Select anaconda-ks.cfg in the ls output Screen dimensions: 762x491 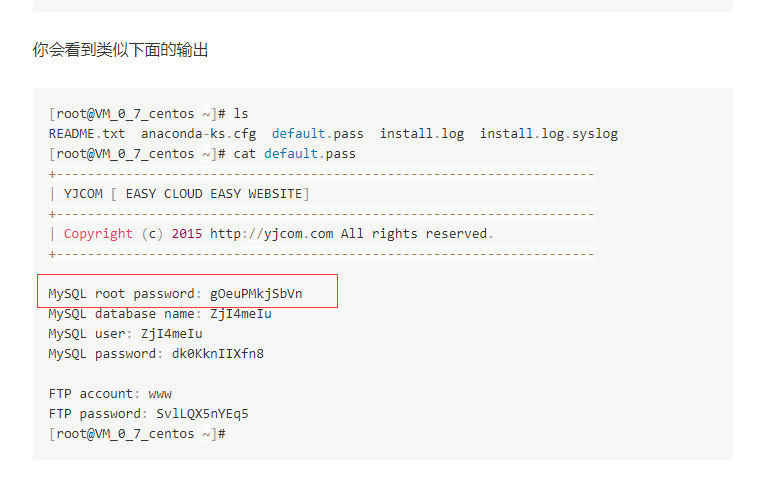[199, 134]
